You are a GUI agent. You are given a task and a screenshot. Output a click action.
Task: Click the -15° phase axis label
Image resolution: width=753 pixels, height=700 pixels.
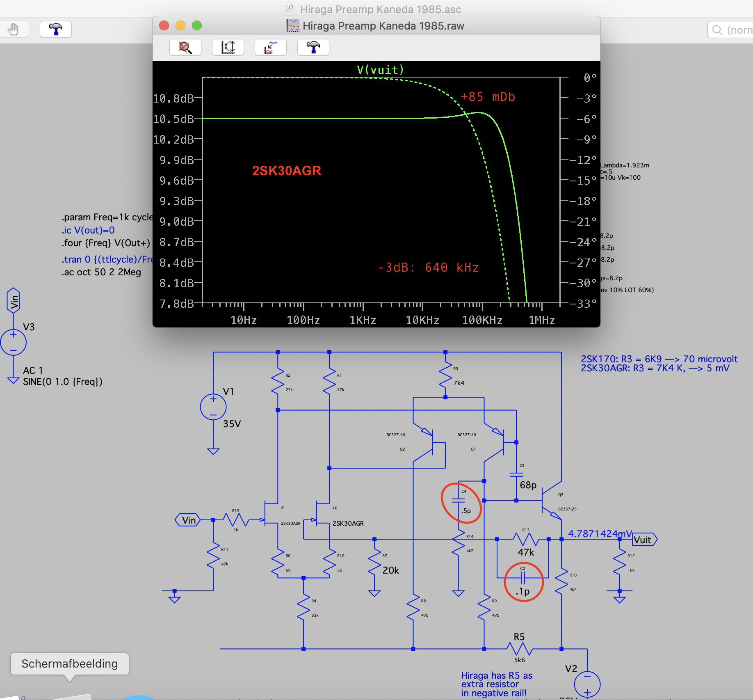(583, 181)
